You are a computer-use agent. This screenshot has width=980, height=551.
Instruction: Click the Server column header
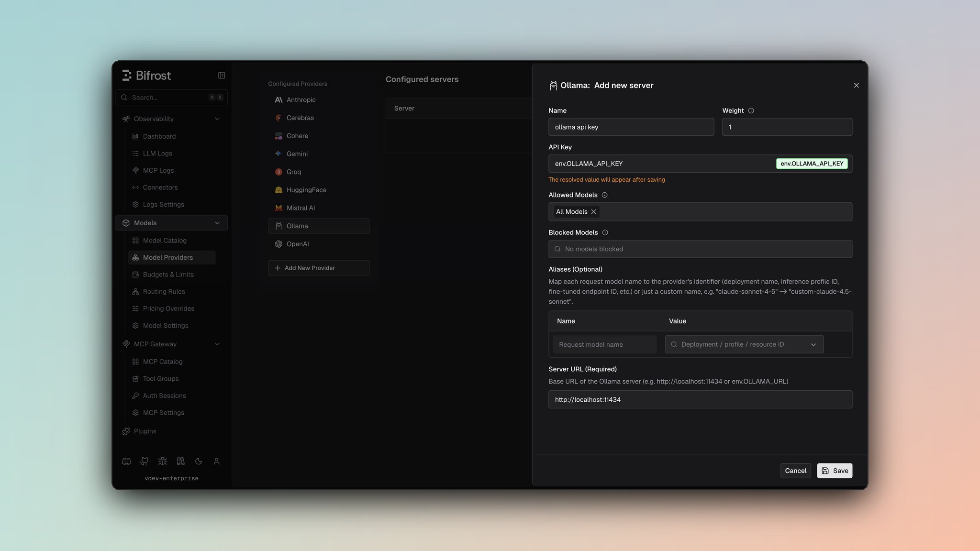(404, 109)
